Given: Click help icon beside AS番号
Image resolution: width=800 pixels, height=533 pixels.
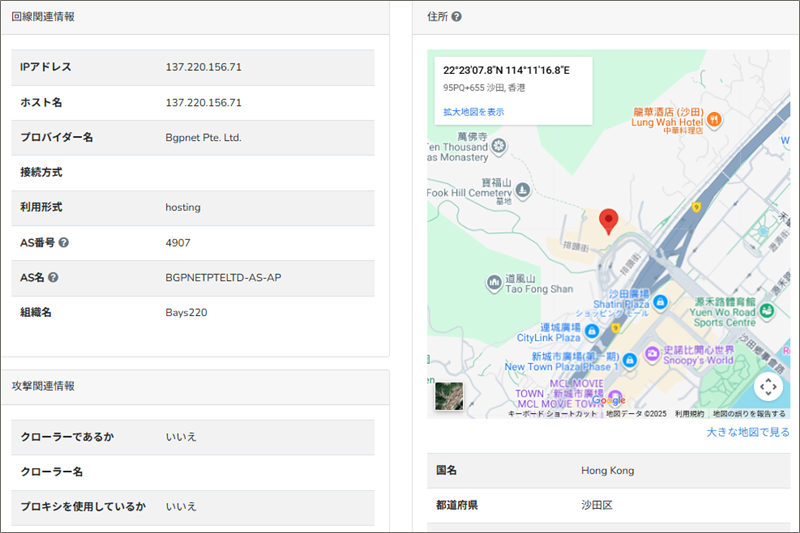Looking at the screenshot, I should 64,243.
